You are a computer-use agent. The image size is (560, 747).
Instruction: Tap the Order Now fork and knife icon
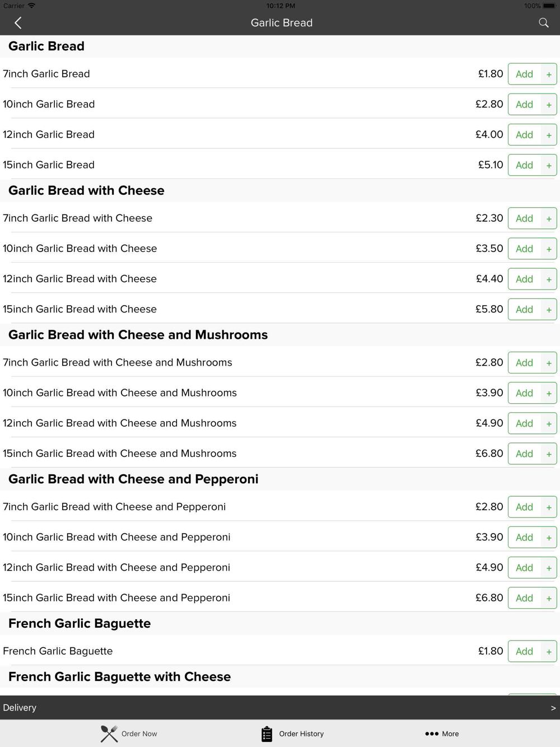pyautogui.click(x=109, y=734)
